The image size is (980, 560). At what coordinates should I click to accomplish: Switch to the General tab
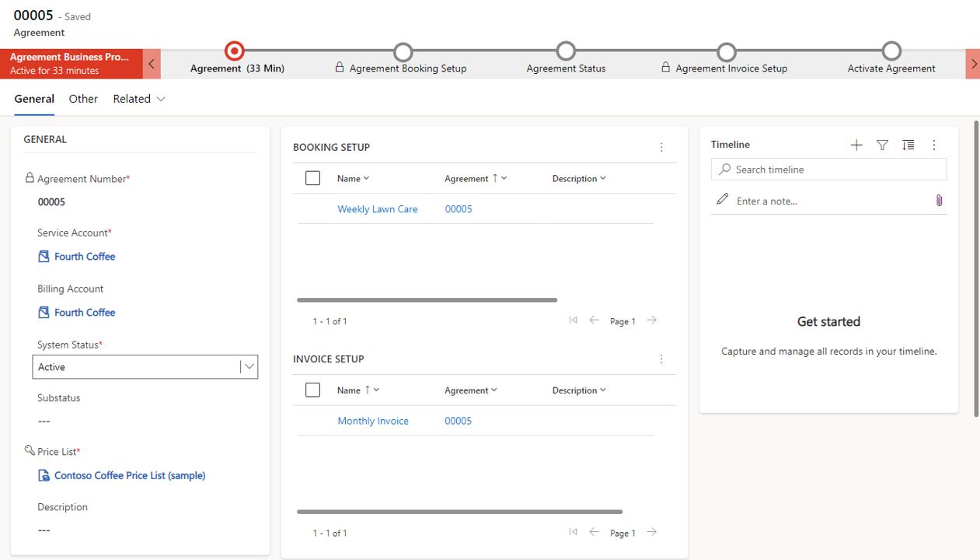[x=34, y=99]
